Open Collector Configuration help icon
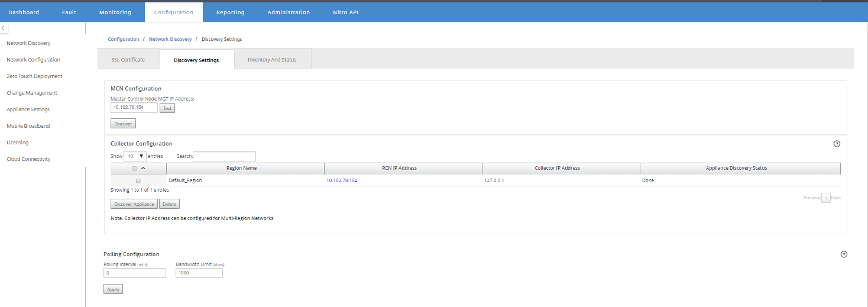This screenshot has width=868, height=307. [837, 144]
